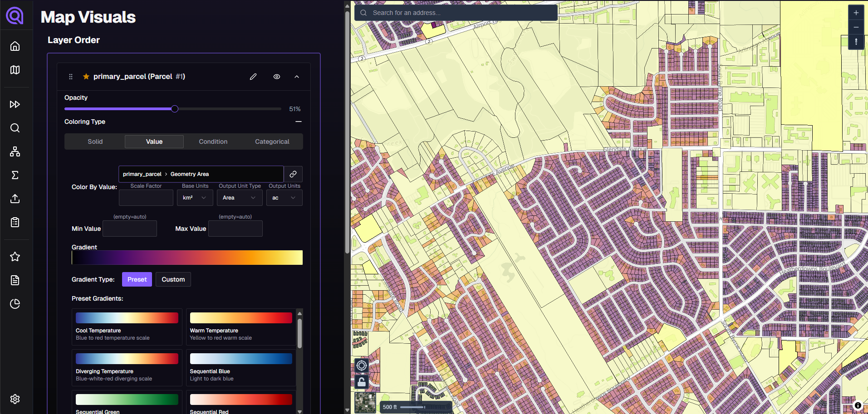Viewport: 868px width, 414px height.
Task: Choose the Warm Temperature preset gradient
Action: 241,326
